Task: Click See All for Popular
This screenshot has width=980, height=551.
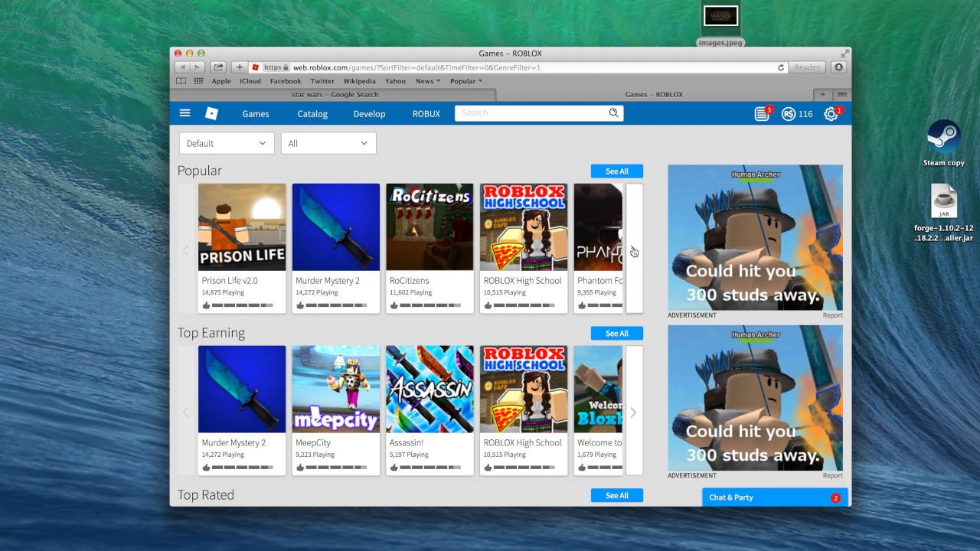Action: point(617,171)
